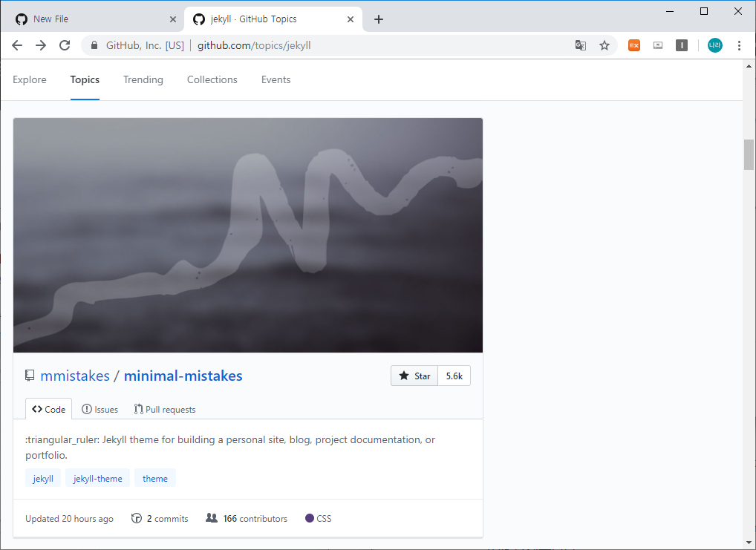Image resolution: width=756 pixels, height=550 pixels.
Task: Close the jekyll GitHub Topics tab
Action: coord(350,19)
